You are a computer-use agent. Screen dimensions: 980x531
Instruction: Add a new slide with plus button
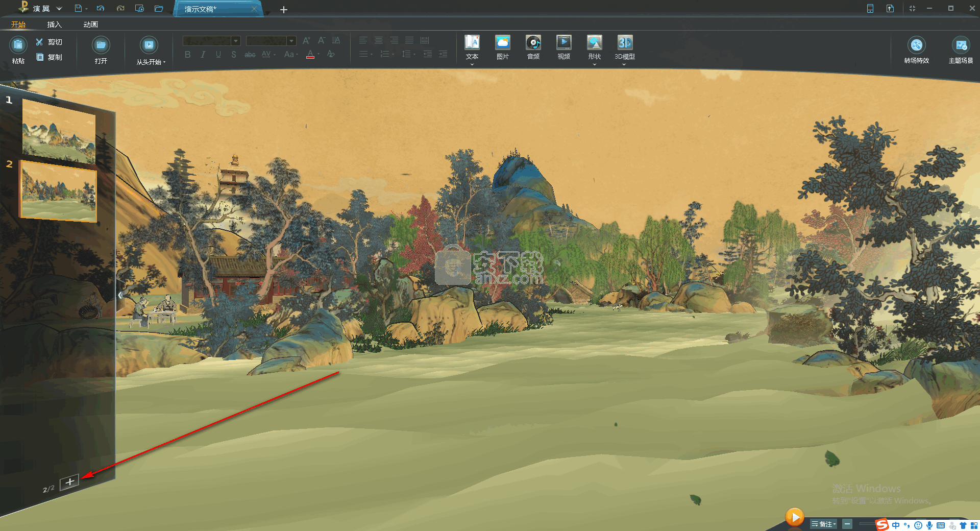tap(69, 481)
